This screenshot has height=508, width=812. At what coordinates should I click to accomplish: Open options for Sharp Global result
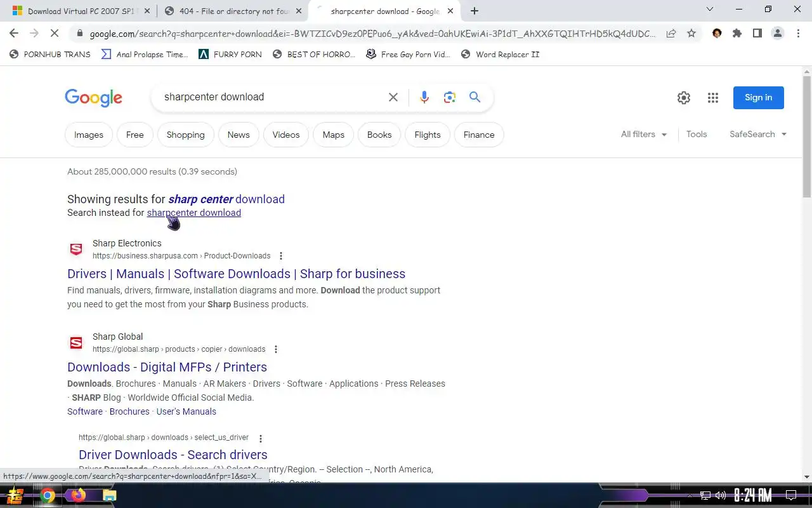(276, 349)
